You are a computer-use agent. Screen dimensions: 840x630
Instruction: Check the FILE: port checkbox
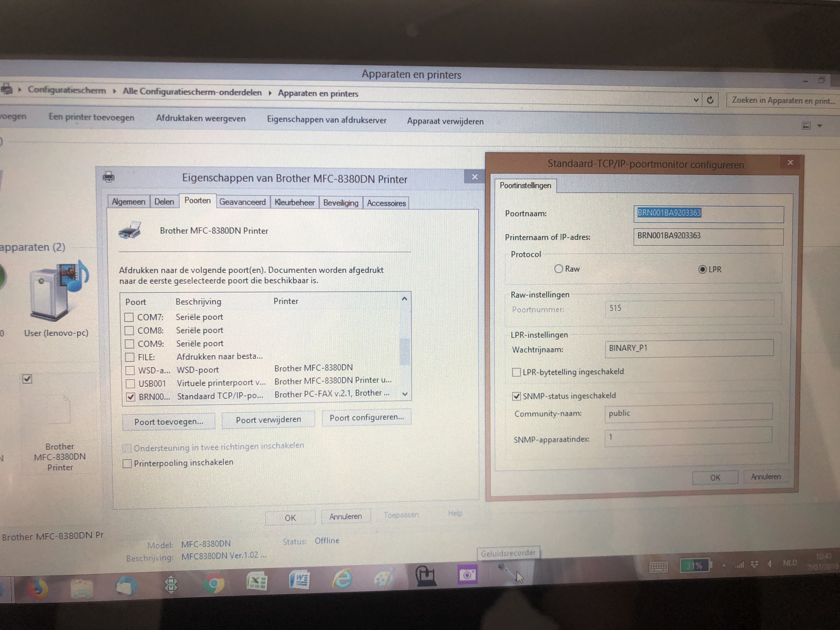point(130,357)
